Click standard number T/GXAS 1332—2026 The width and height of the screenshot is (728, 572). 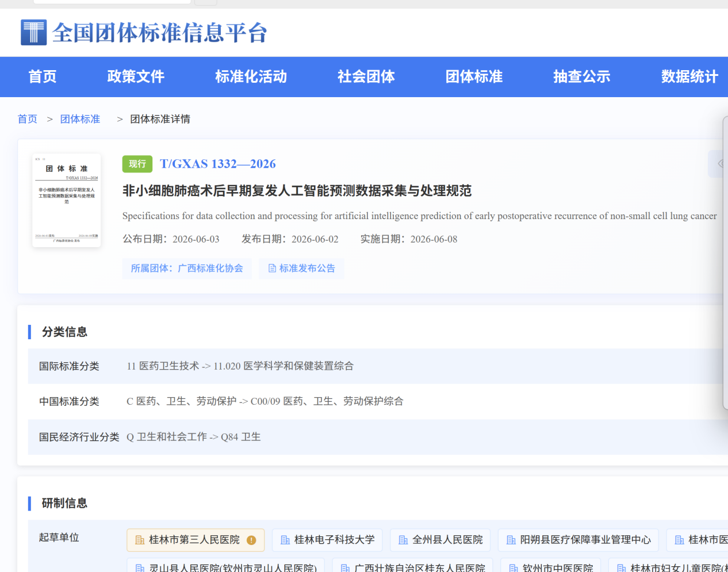tap(218, 164)
